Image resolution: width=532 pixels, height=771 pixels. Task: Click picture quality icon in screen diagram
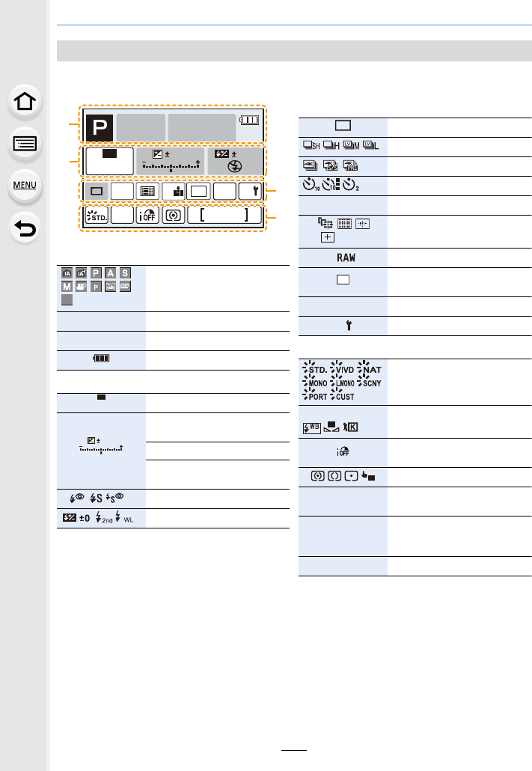pyautogui.click(x=173, y=192)
